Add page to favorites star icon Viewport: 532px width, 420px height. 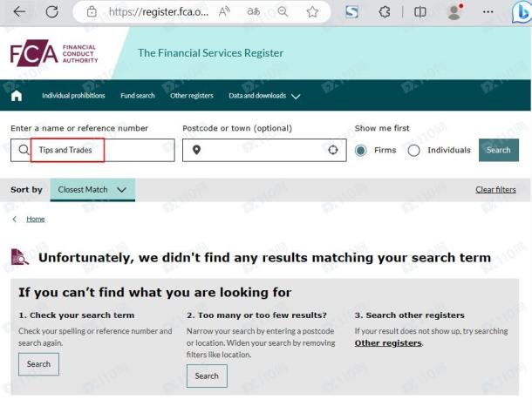(x=312, y=12)
